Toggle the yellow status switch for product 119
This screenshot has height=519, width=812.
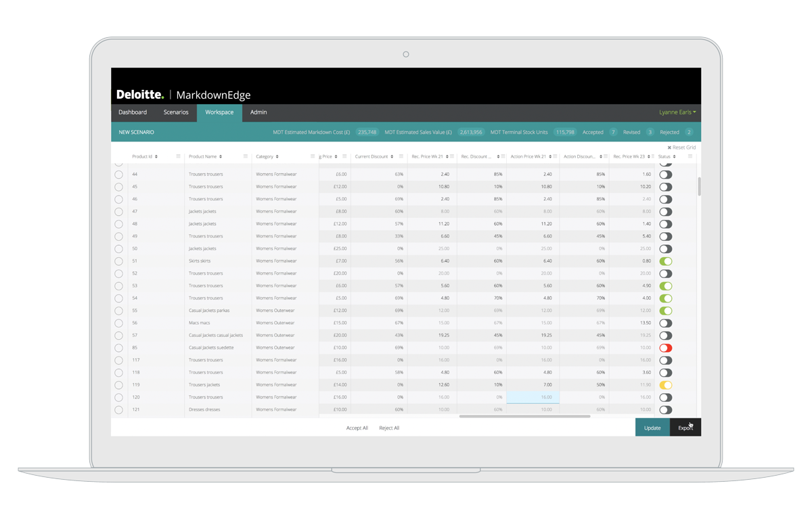(666, 385)
